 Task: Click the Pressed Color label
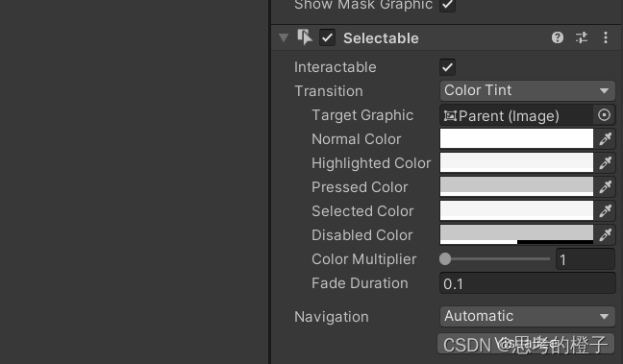[360, 187]
